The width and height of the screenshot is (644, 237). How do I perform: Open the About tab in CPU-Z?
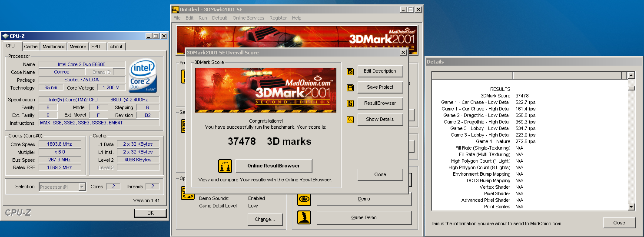(116, 47)
